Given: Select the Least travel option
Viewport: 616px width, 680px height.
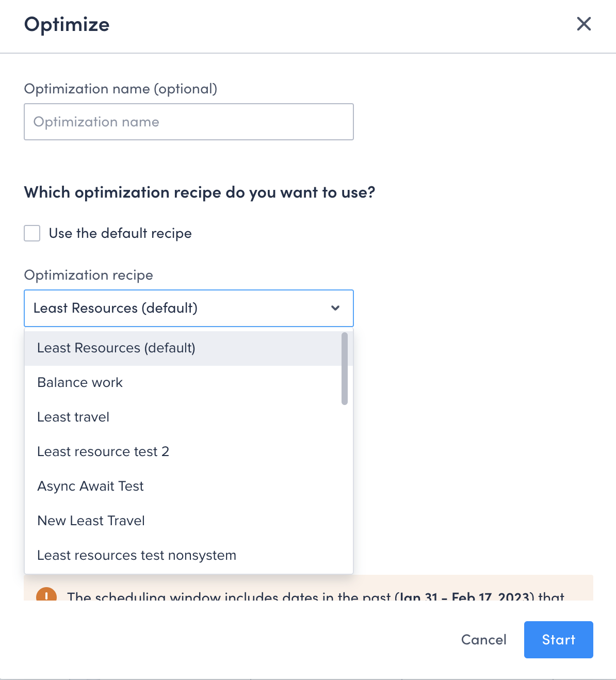Looking at the screenshot, I should pyautogui.click(x=73, y=417).
